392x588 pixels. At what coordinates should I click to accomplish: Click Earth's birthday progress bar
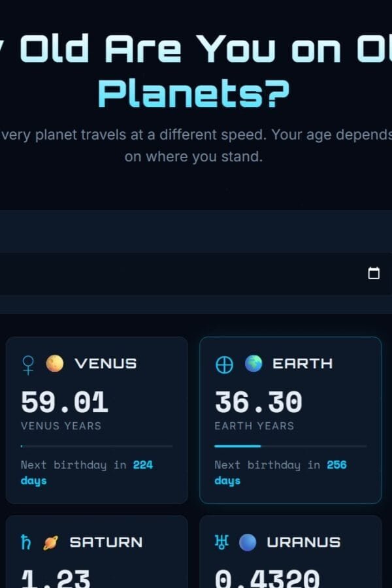(x=291, y=446)
